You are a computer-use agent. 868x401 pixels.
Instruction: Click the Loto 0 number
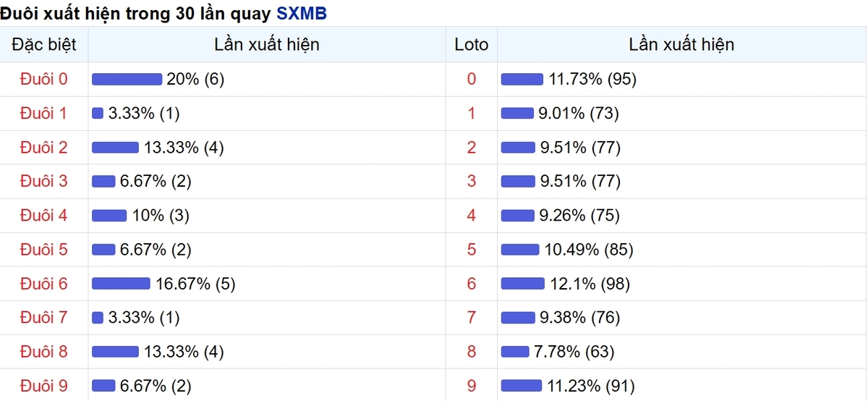(472, 79)
